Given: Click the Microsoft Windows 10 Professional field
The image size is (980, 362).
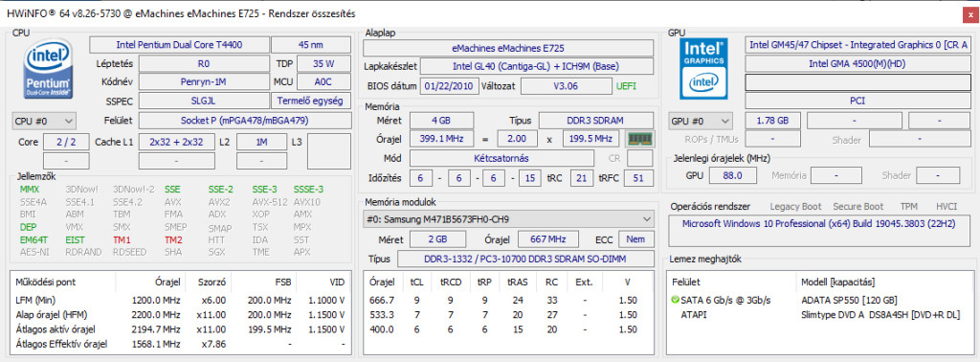Looking at the screenshot, I should point(820,231).
